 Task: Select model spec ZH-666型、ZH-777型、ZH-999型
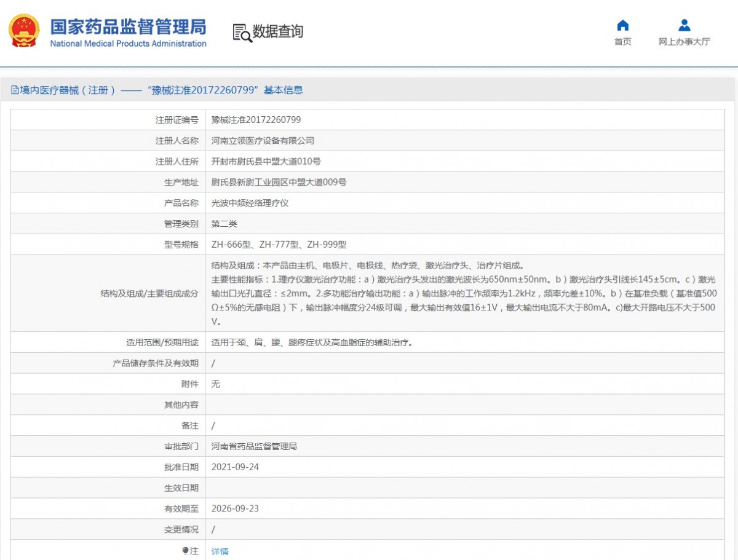tap(279, 245)
